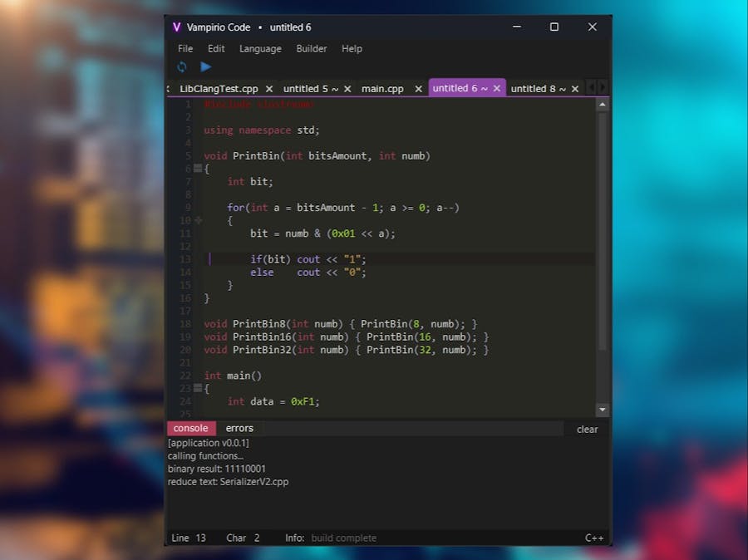Switch to the LibClangTest.cpp tab
This screenshot has height=560, width=748.
[x=219, y=89]
